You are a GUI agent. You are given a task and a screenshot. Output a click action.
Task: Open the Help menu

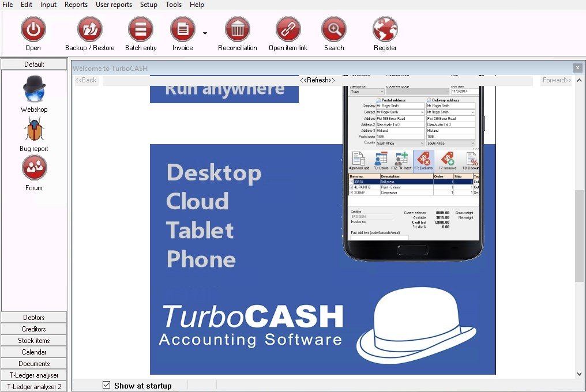pyautogui.click(x=197, y=5)
